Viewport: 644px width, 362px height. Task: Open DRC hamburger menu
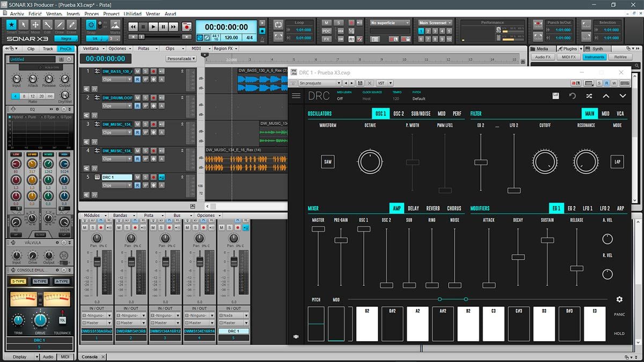click(x=296, y=96)
